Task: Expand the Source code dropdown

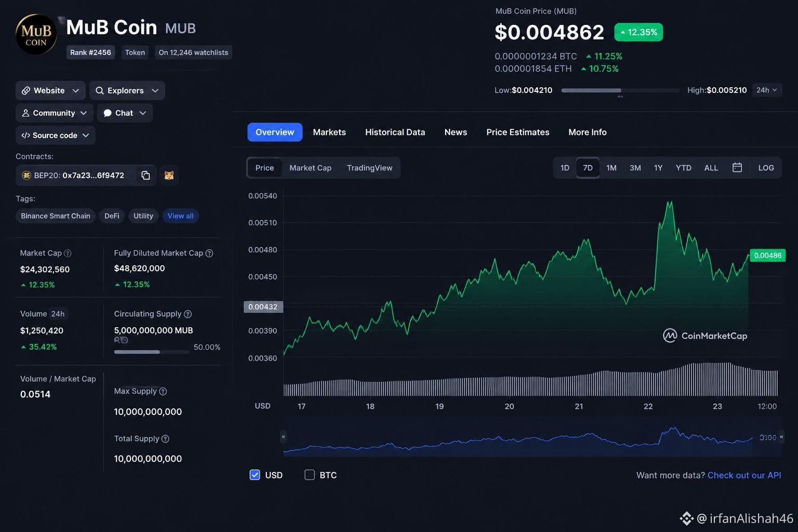Action: pyautogui.click(x=86, y=135)
